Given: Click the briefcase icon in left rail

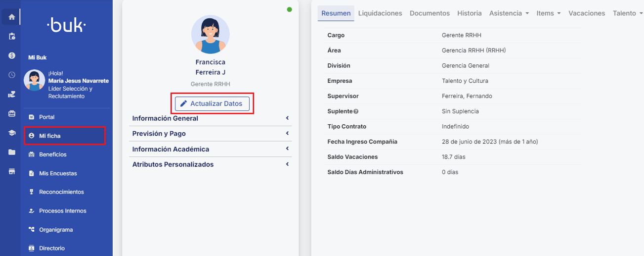Looking at the screenshot, I should pos(11,113).
